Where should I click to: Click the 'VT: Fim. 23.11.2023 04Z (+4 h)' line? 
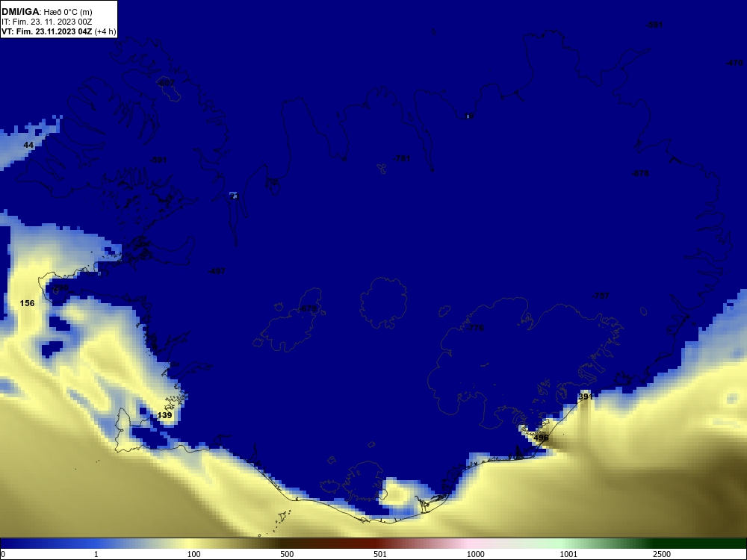pyautogui.click(x=58, y=31)
